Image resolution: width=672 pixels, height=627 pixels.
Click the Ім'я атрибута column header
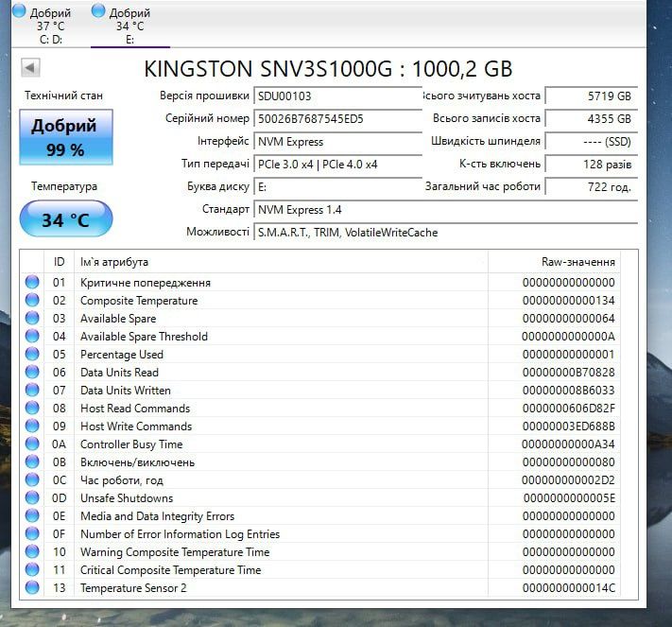(x=281, y=262)
